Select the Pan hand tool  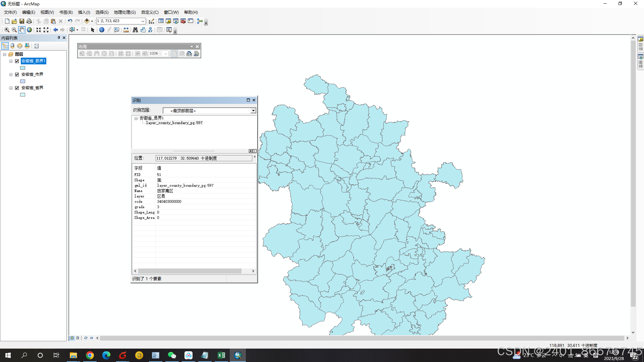[22, 30]
